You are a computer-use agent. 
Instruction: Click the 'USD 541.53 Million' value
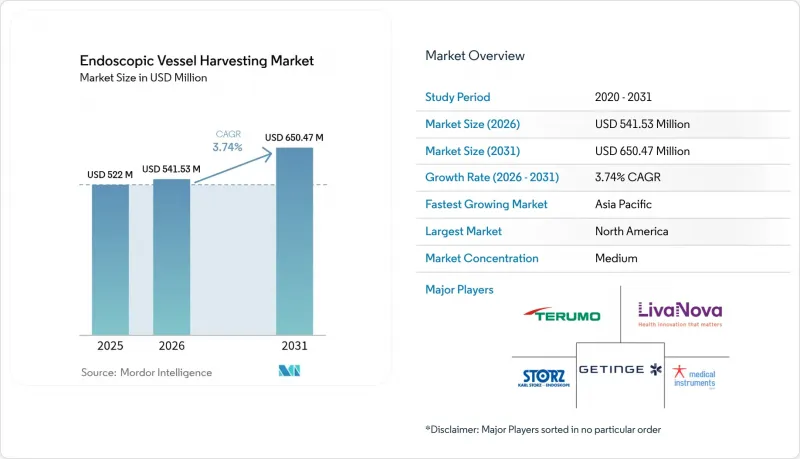click(642, 124)
